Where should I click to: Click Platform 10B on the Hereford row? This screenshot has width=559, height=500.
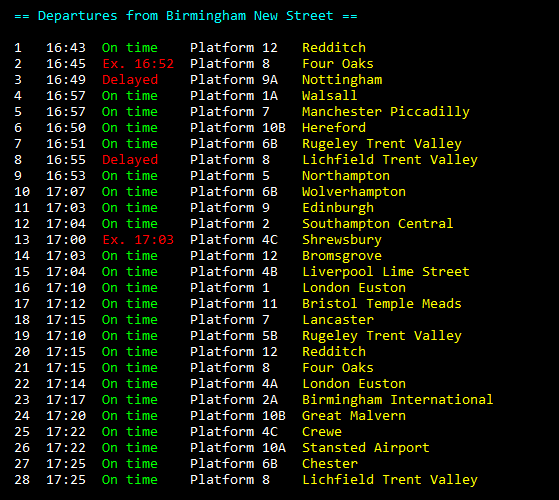point(238,128)
